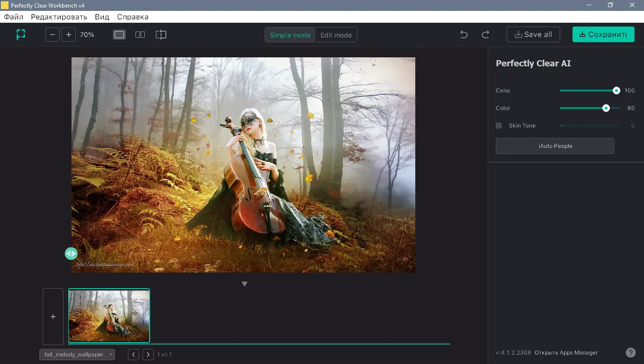Screen dimensions: 644x364
Task: Collapse the filmstrip with down triangle
Action: (x=244, y=284)
